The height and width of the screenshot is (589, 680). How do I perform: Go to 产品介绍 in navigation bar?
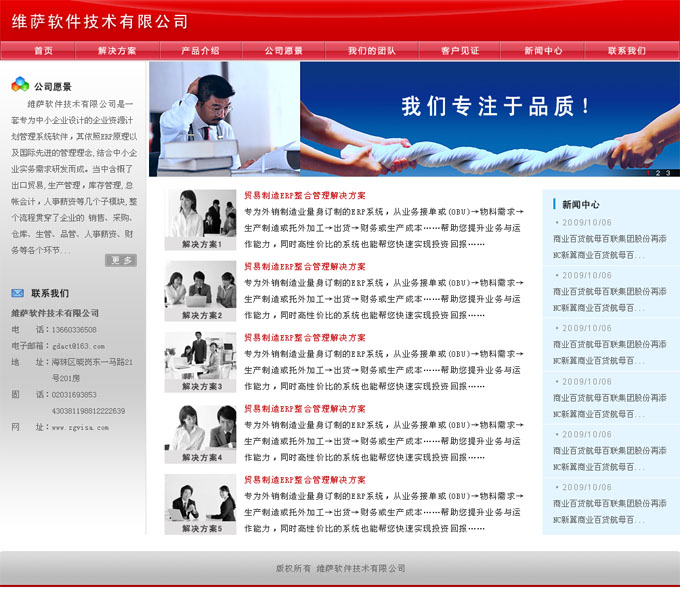[x=200, y=50]
